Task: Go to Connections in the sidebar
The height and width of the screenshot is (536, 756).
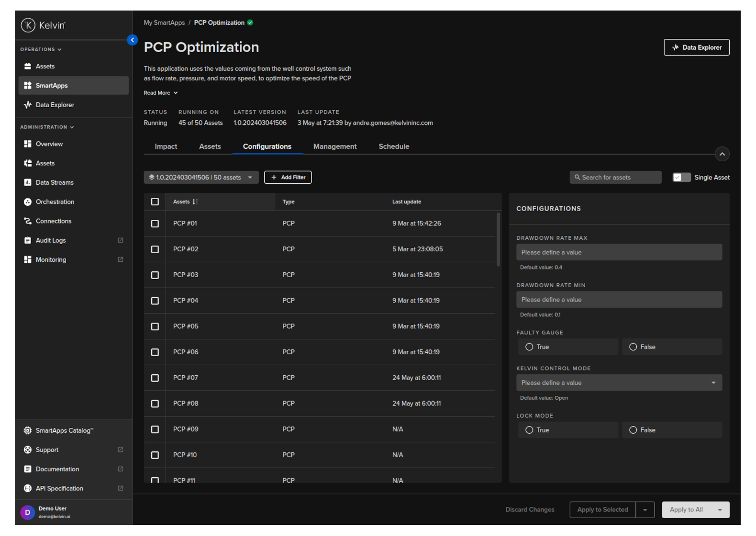Action: point(53,221)
